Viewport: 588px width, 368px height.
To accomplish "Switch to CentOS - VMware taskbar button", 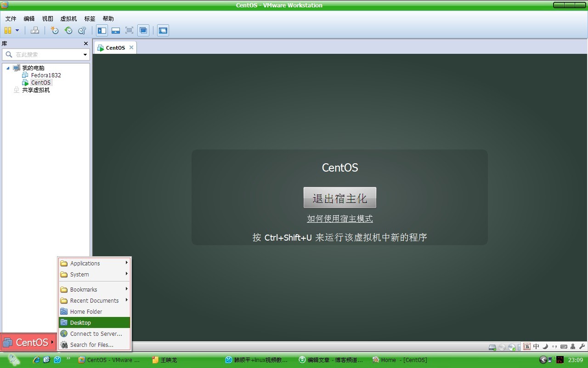I will tap(109, 360).
